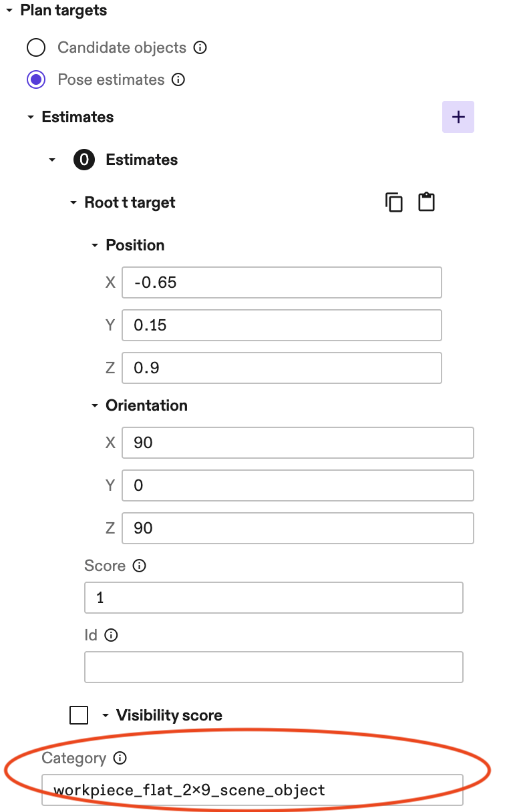Select the Pose estimates radio button
505x812 pixels.
click(x=36, y=79)
